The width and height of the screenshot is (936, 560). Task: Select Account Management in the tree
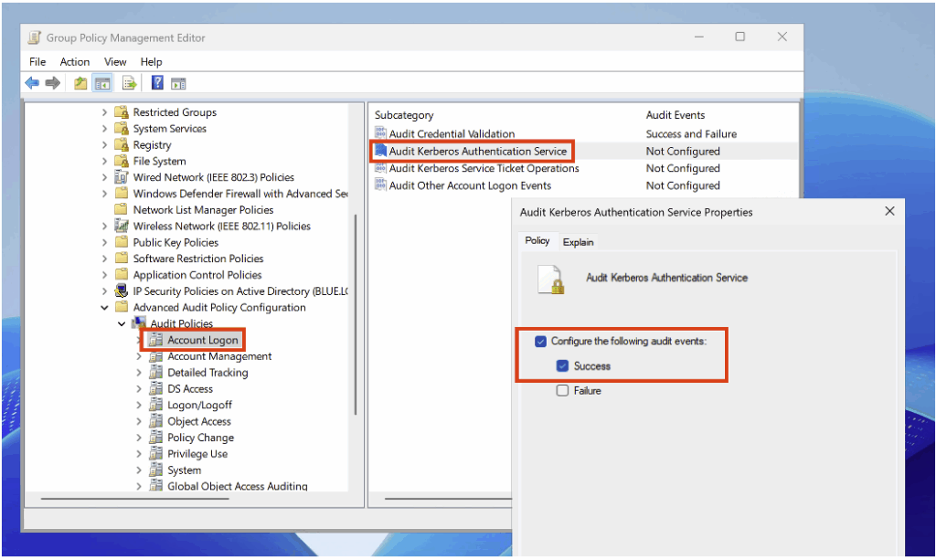219,356
